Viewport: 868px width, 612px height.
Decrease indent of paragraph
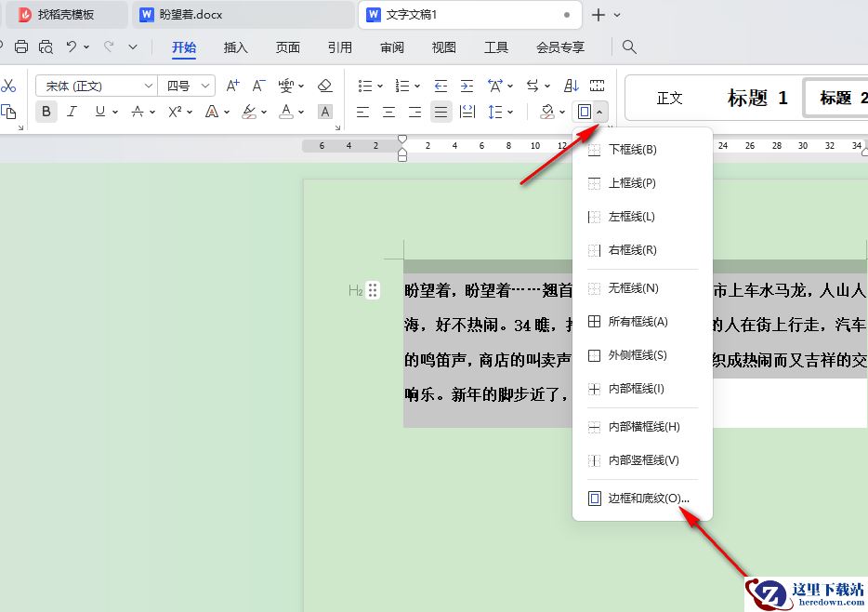tap(441, 86)
